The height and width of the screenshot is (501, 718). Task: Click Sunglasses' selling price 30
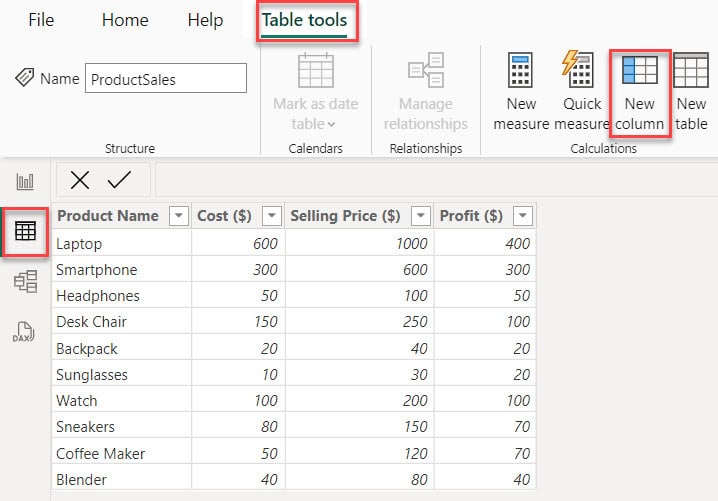(x=359, y=375)
